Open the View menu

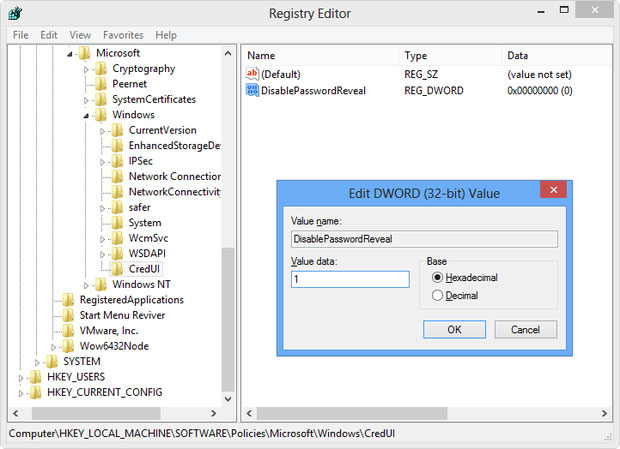click(x=80, y=35)
